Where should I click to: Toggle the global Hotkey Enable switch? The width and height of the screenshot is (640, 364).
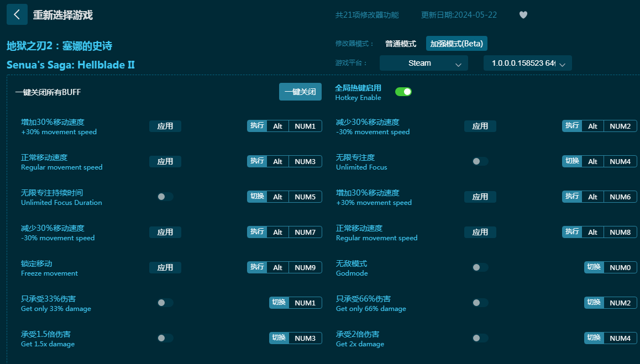[x=403, y=92]
